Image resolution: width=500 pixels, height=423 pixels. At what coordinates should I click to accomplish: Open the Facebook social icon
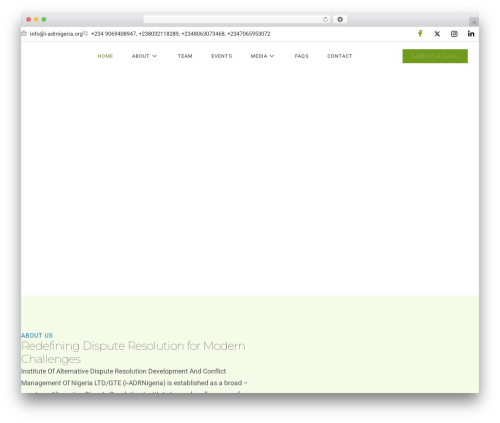(x=420, y=34)
